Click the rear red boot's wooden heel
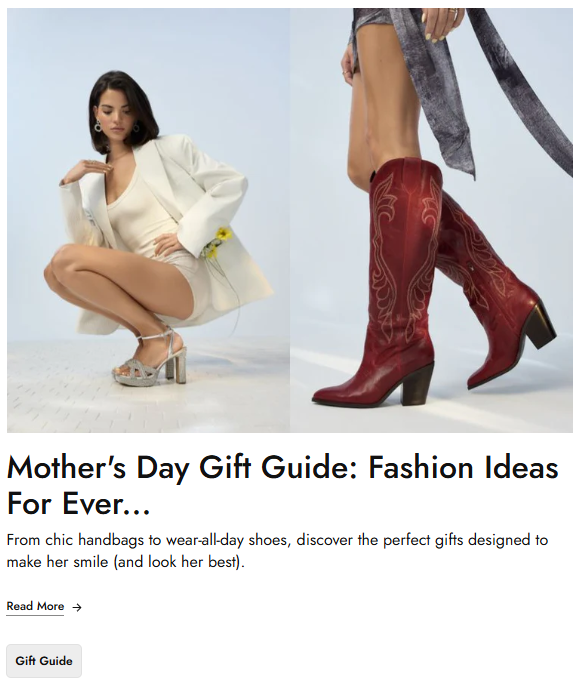 point(540,325)
